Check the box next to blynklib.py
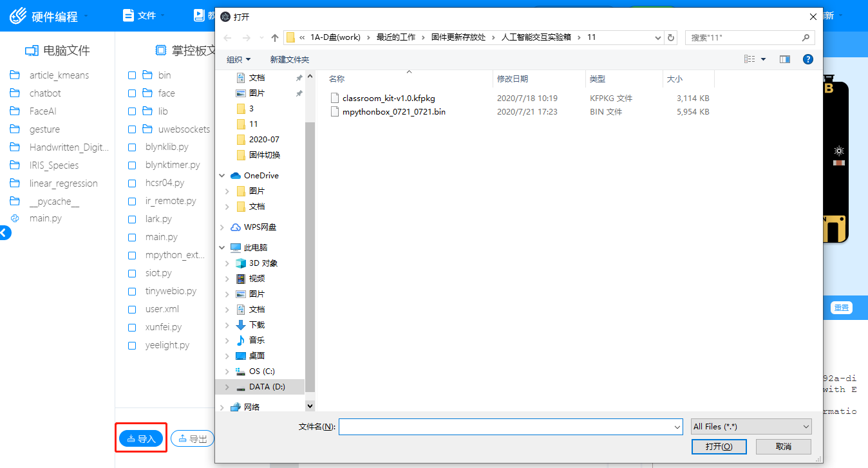Screen dimensions: 868x468 [x=132, y=147]
